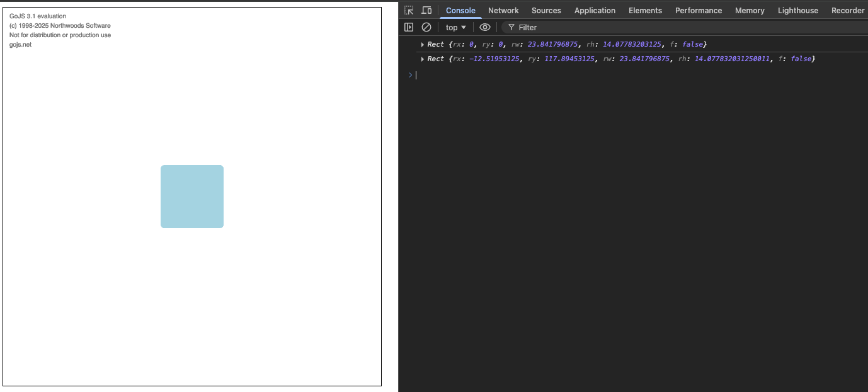Select the Console tab
Screen dimensions: 868x392
coord(460,10)
